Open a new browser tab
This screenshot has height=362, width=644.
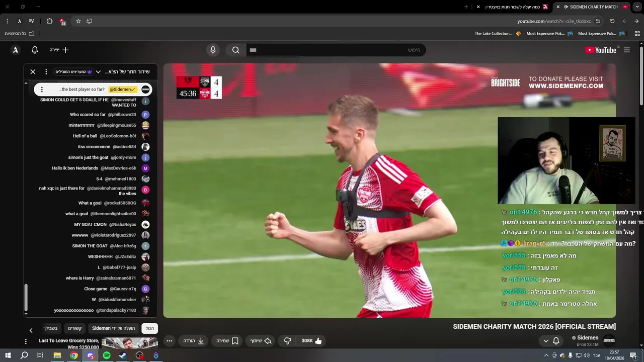pos(466,7)
